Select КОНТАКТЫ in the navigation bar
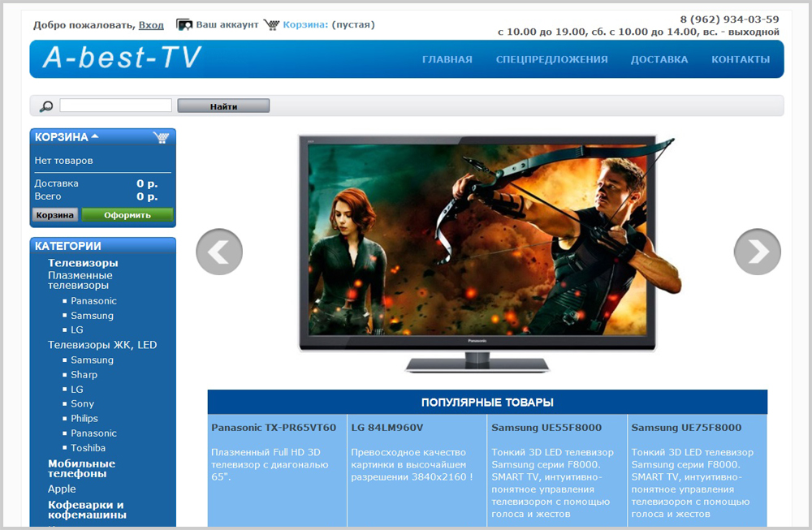 (x=741, y=59)
